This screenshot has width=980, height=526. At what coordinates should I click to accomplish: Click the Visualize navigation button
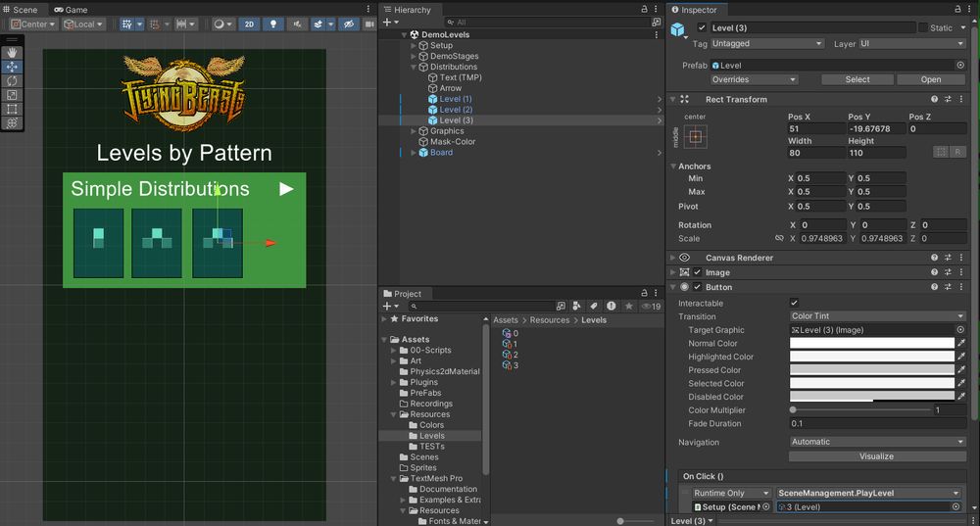click(x=876, y=455)
